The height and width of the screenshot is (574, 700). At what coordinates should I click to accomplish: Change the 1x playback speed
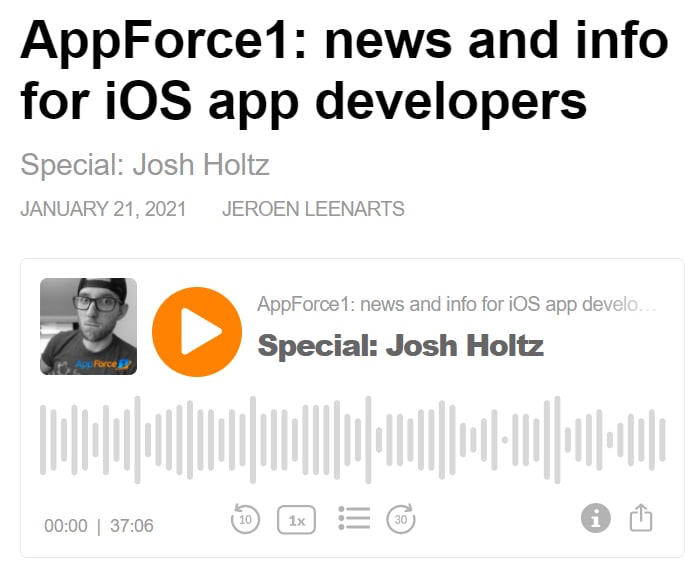pyautogui.click(x=297, y=520)
